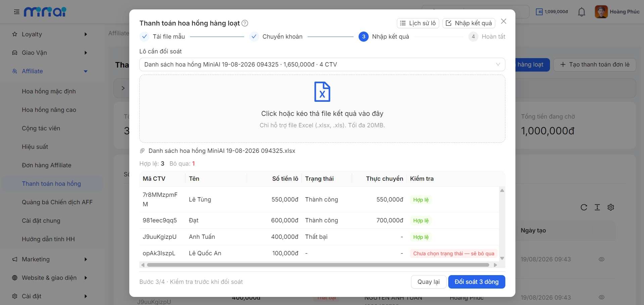Screen dimensions: 644x305
Task: Click Nhập kết quả button in modal header
Action: 469,23
